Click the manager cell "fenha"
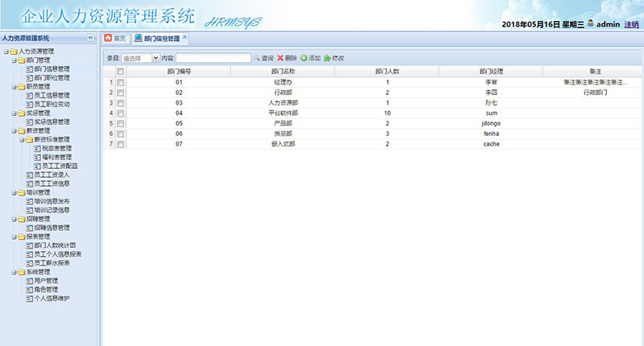Viewport: 644px width, 346px height. tap(491, 134)
